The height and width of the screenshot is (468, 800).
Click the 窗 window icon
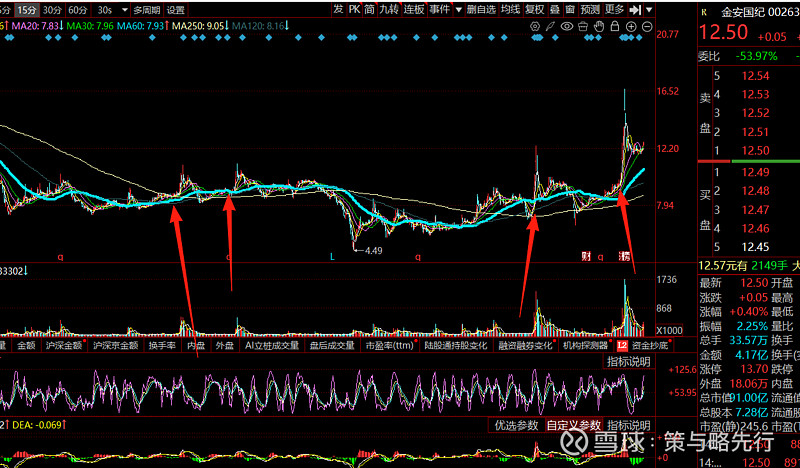(x=570, y=10)
